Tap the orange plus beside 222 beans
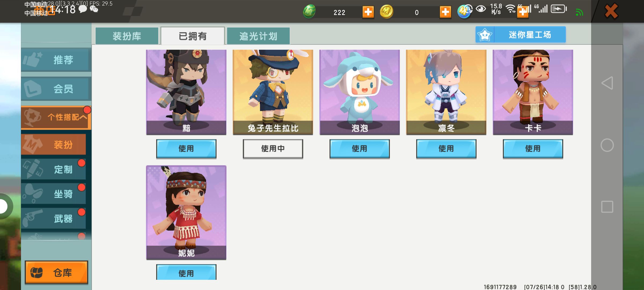This screenshot has height=290, width=644. pos(368,12)
